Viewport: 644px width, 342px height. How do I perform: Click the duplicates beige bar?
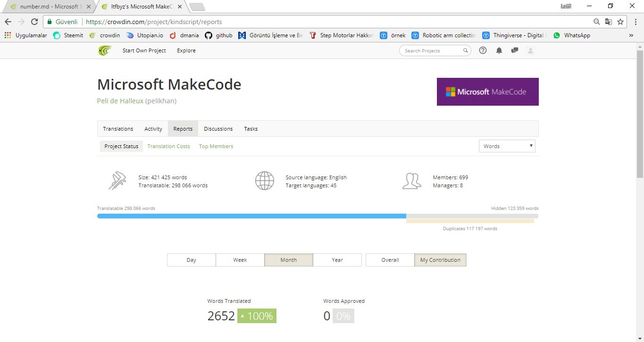470,221
